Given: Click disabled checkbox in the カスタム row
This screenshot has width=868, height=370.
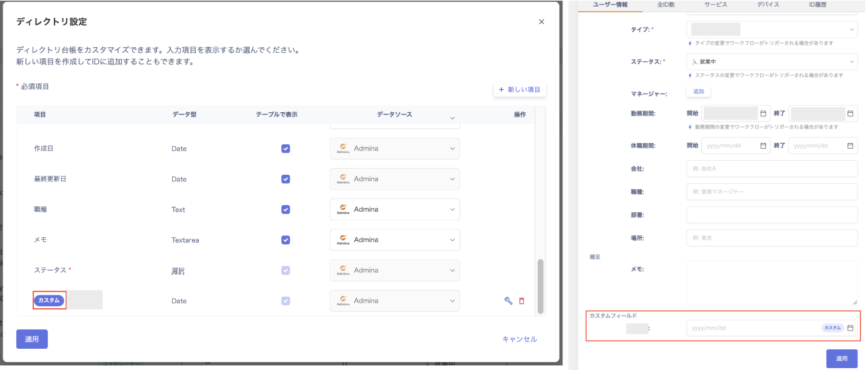Looking at the screenshot, I should pyautogui.click(x=285, y=300).
